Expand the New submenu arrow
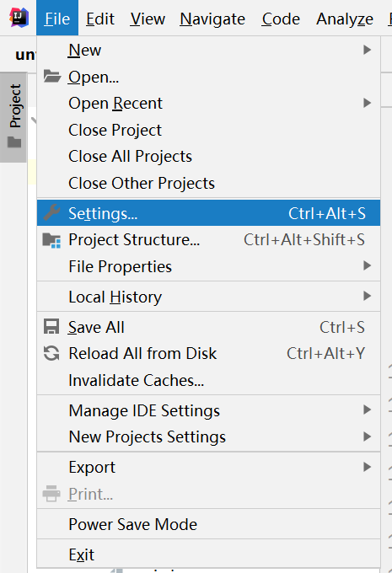The height and width of the screenshot is (573, 392). (x=368, y=50)
